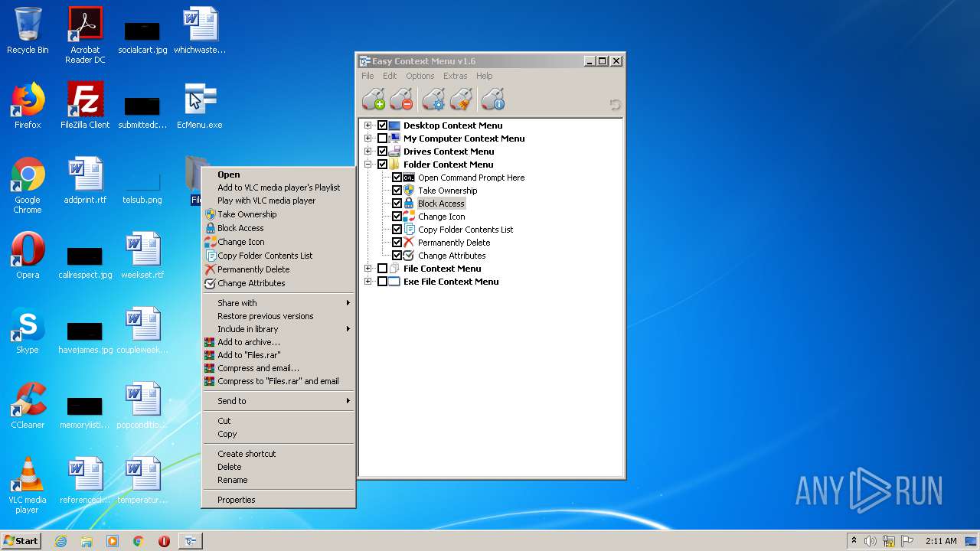
Task: Uncheck the Drives Context Menu checkbox
Action: coord(383,152)
